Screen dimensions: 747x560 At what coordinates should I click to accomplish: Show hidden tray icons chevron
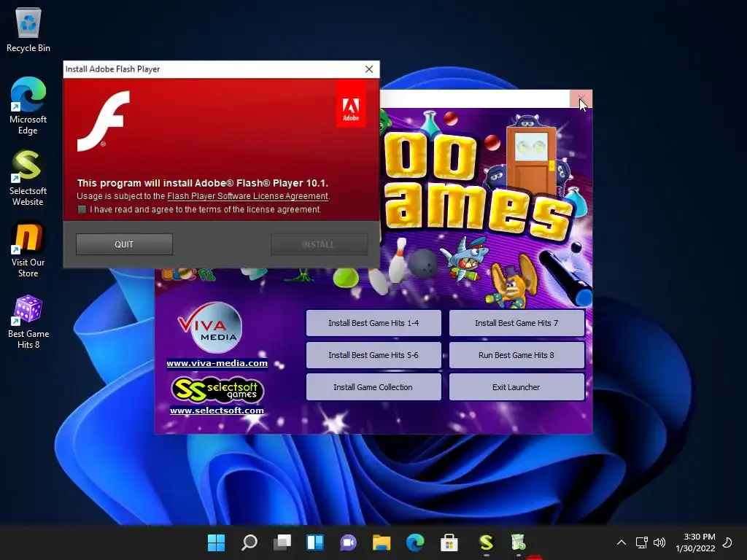(x=622, y=542)
